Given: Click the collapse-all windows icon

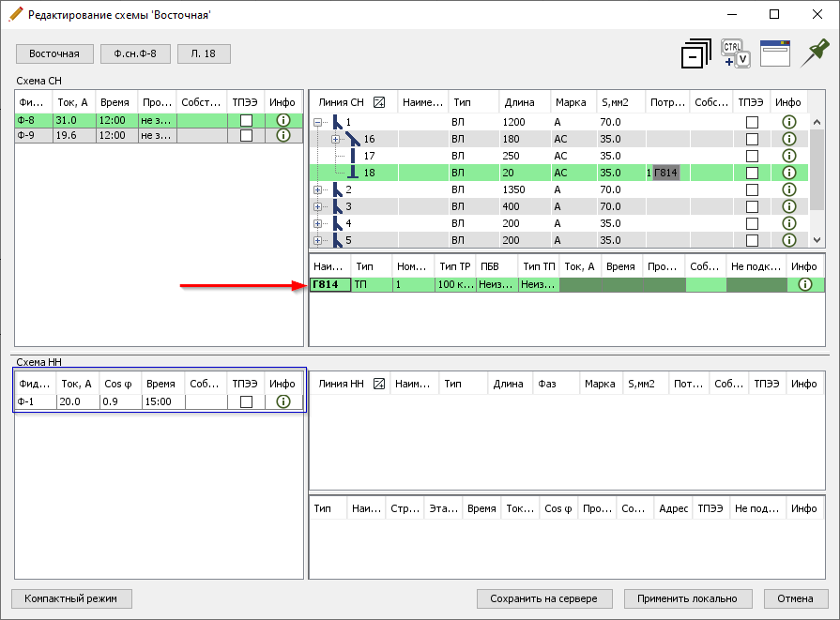Looking at the screenshot, I should click(x=695, y=53).
